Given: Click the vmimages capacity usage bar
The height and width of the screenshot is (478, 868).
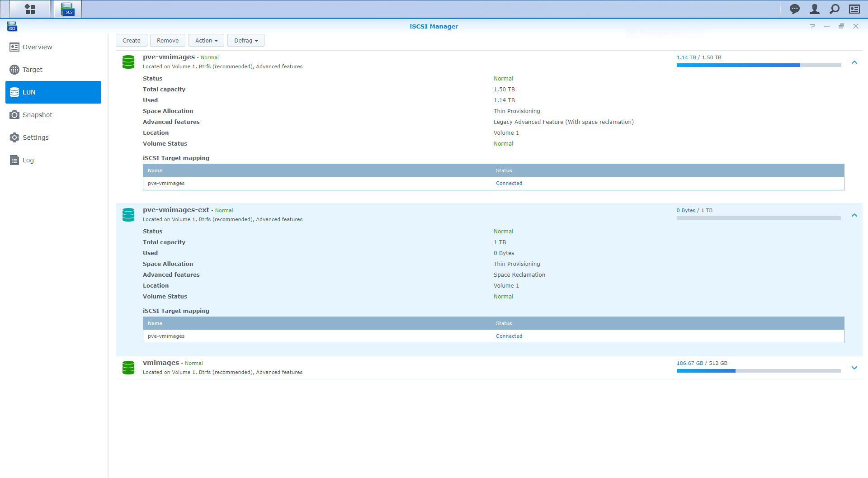Looking at the screenshot, I should point(758,371).
